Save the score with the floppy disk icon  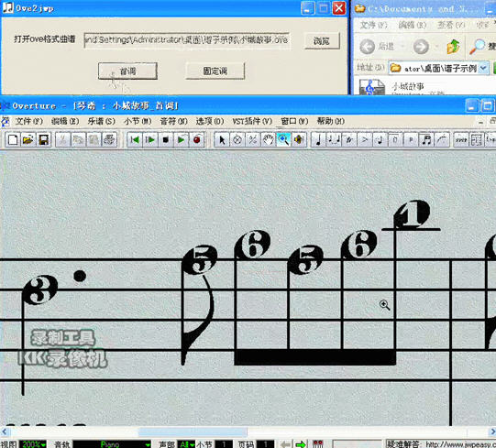tap(43, 140)
